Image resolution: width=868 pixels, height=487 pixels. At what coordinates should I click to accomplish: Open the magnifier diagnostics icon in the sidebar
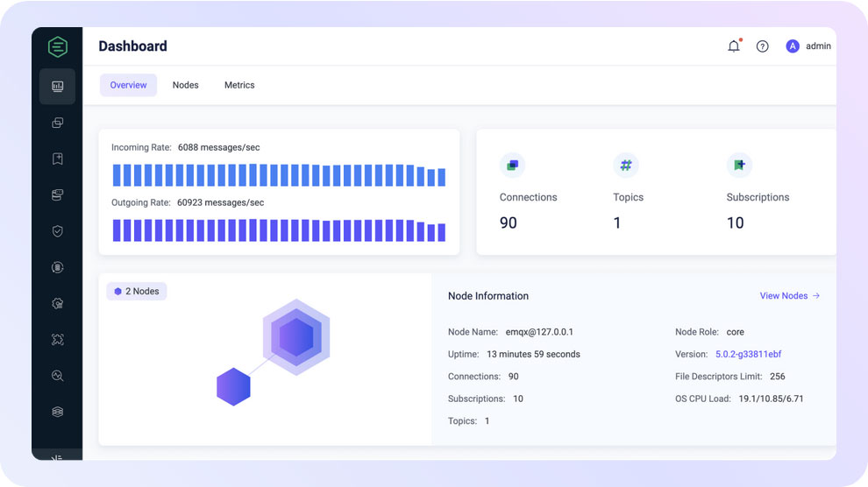pos(57,376)
